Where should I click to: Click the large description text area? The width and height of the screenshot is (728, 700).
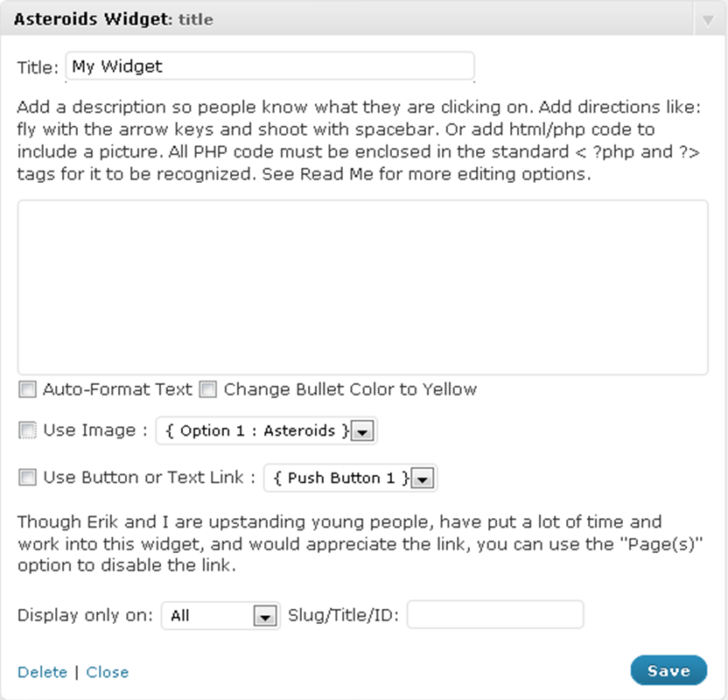362,287
